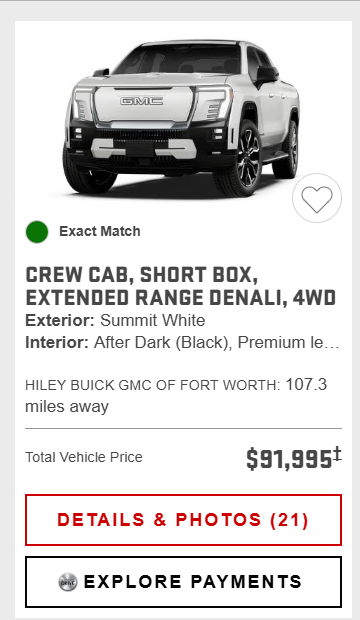Screen dimensions: 360x620
Task: Click the truck's front wheel in photo
Action: point(239,158)
